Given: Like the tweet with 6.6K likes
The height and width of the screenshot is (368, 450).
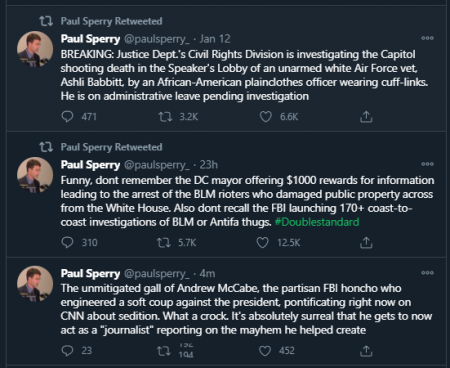Looking at the screenshot, I should [266, 117].
